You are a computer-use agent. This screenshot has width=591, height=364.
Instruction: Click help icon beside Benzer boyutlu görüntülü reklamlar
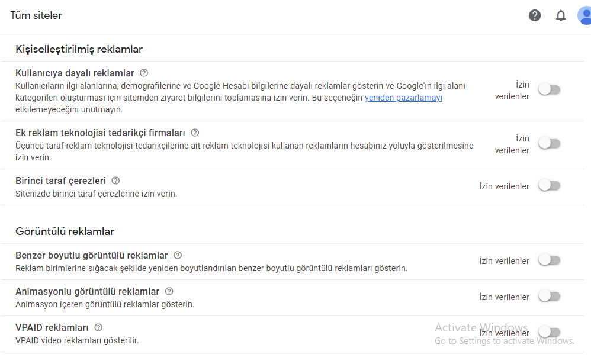(x=178, y=255)
